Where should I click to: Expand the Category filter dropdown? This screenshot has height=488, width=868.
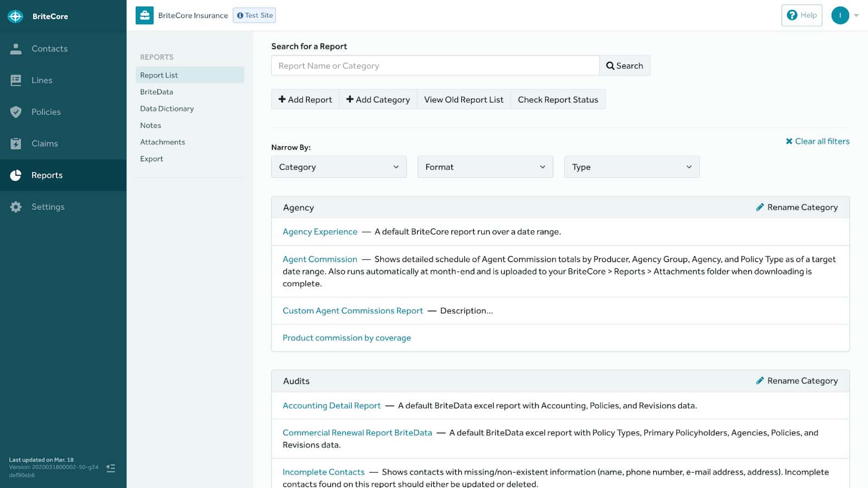click(x=339, y=167)
